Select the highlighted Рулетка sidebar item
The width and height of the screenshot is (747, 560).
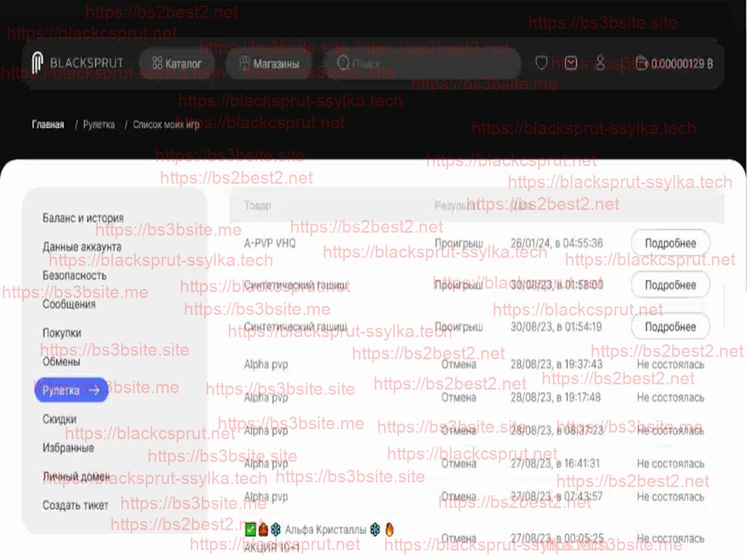(x=71, y=390)
